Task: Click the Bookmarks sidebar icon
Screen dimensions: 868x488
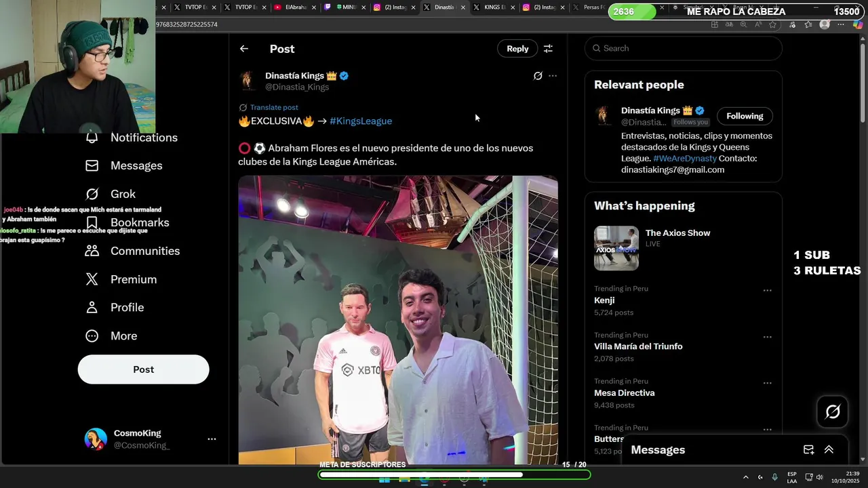Action: click(92, 222)
